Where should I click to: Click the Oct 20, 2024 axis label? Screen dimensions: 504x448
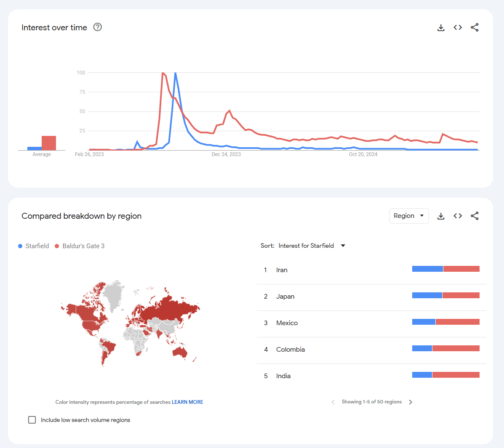pos(363,154)
